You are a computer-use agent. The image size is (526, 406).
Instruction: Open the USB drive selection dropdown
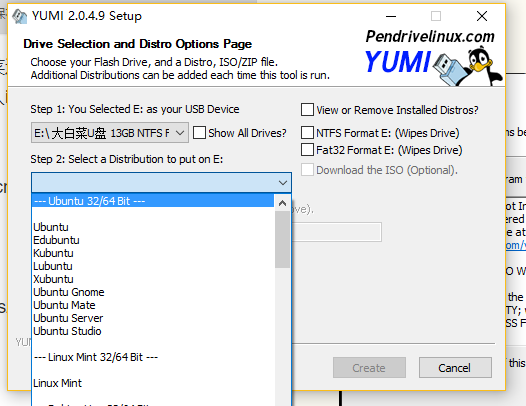point(110,133)
